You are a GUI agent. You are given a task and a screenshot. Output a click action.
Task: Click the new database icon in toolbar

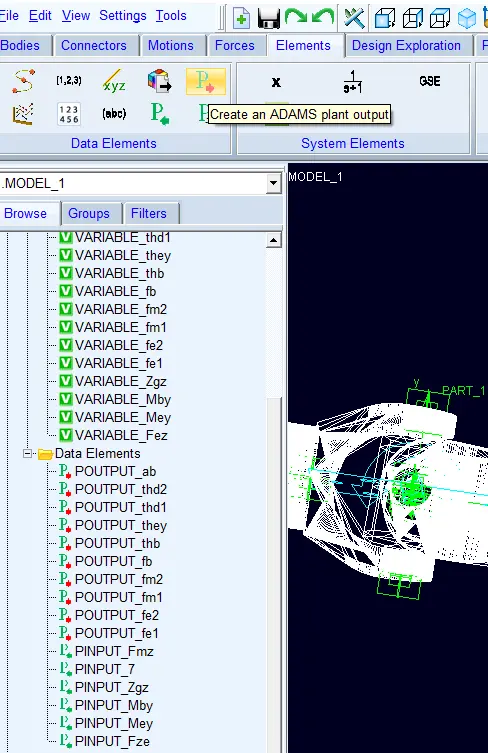[242, 18]
